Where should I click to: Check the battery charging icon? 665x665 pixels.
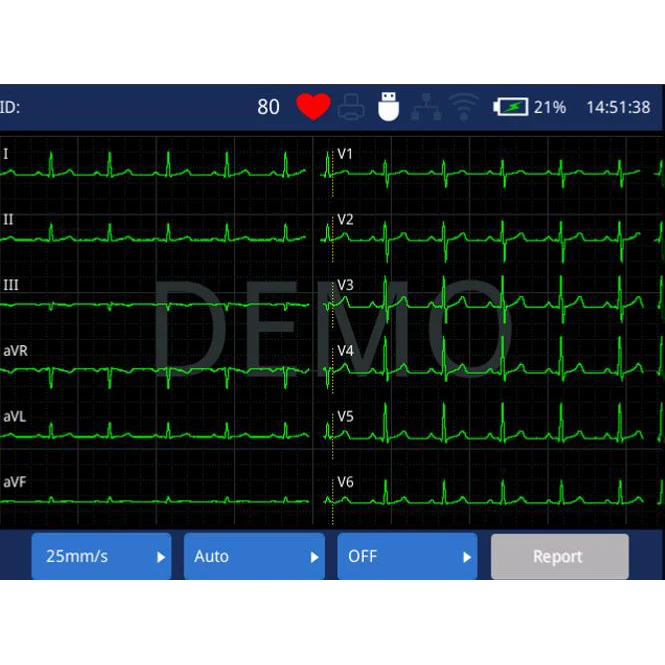(511, 107)
